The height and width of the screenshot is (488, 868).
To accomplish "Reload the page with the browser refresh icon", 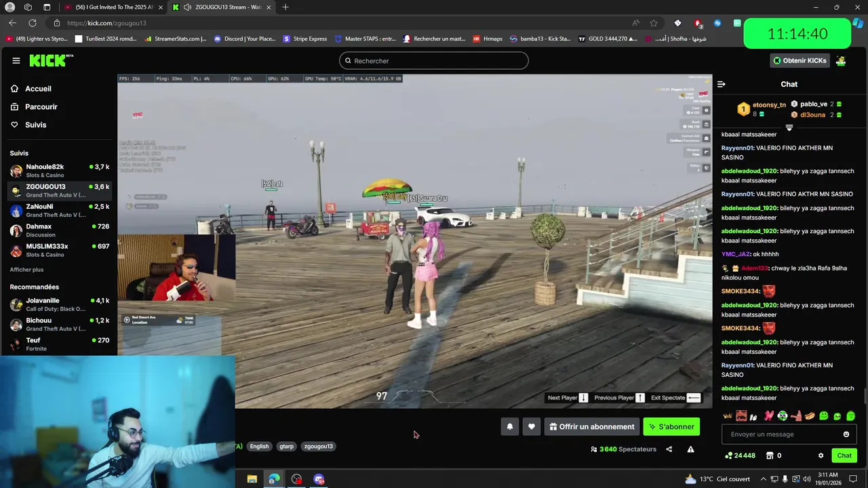I will click(32, 23).
